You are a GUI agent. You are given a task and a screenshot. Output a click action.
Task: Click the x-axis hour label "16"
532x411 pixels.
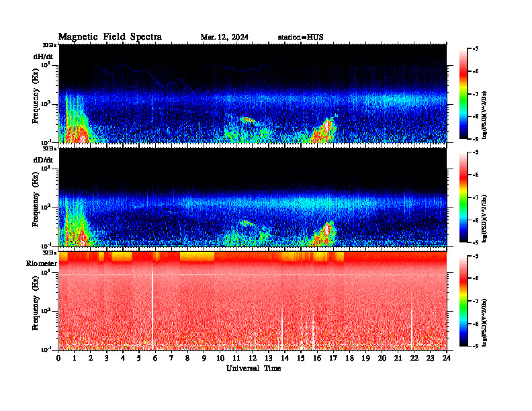[317, 359]
